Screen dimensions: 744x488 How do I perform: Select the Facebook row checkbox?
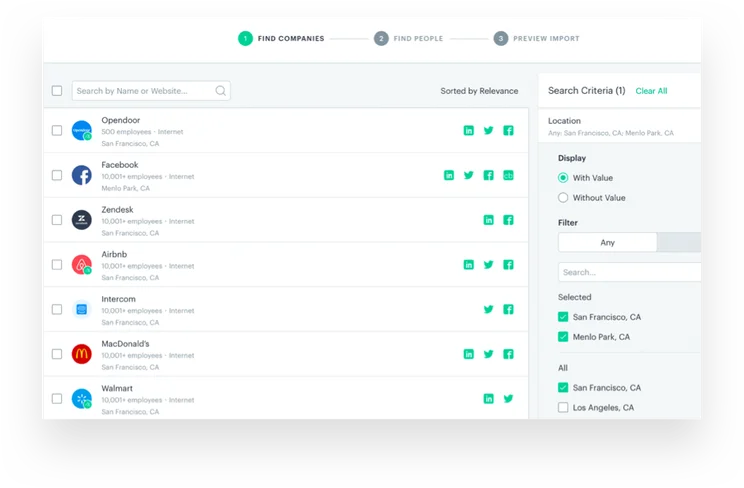pyautogui.click(x=57, y=175)
